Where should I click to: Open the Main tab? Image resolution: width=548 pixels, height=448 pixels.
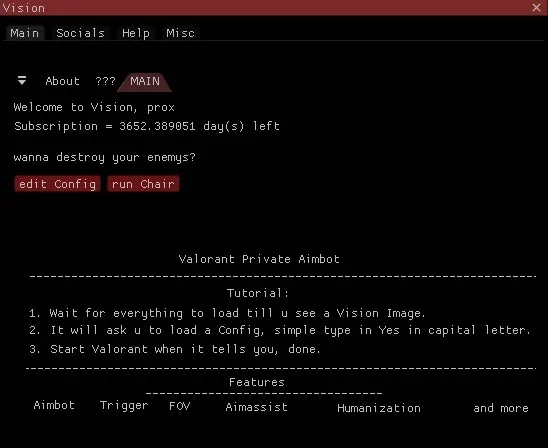click(x=25, y=33)
